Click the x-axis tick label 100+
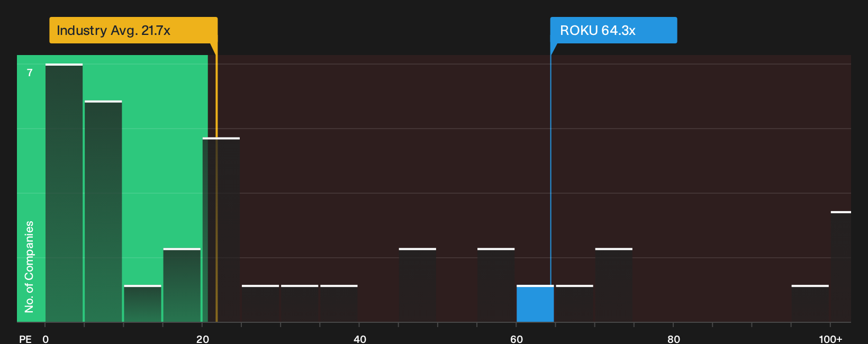 tap(830, 339)
